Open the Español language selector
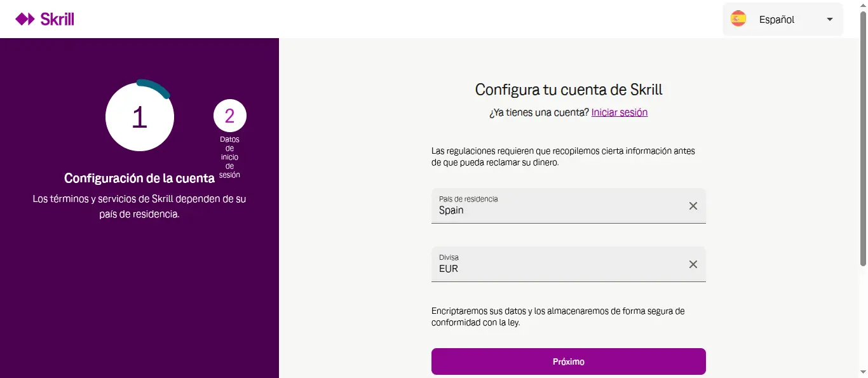This screenshot has width=868, height=378. (782, 20)
